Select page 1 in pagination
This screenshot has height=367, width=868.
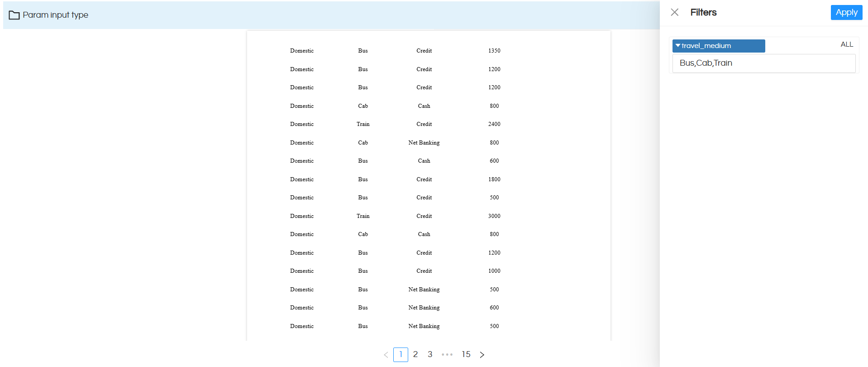pyautogui.click(x=401, y=354)
